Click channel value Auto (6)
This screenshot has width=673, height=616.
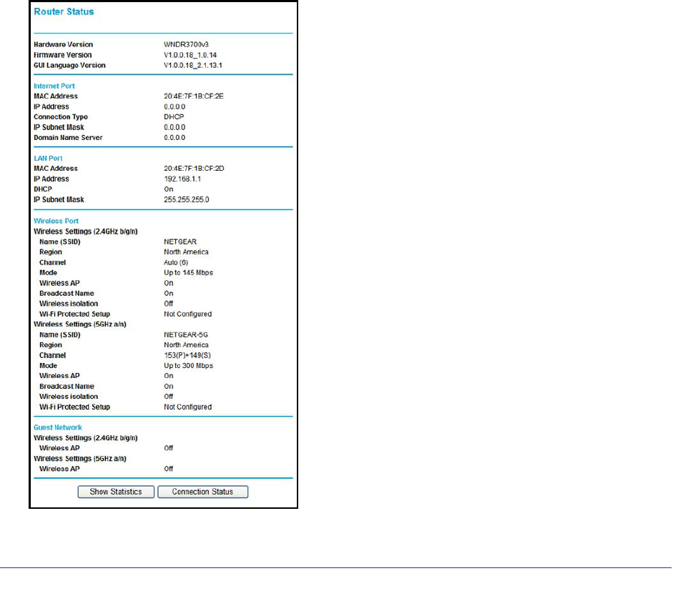pos(176,262)
